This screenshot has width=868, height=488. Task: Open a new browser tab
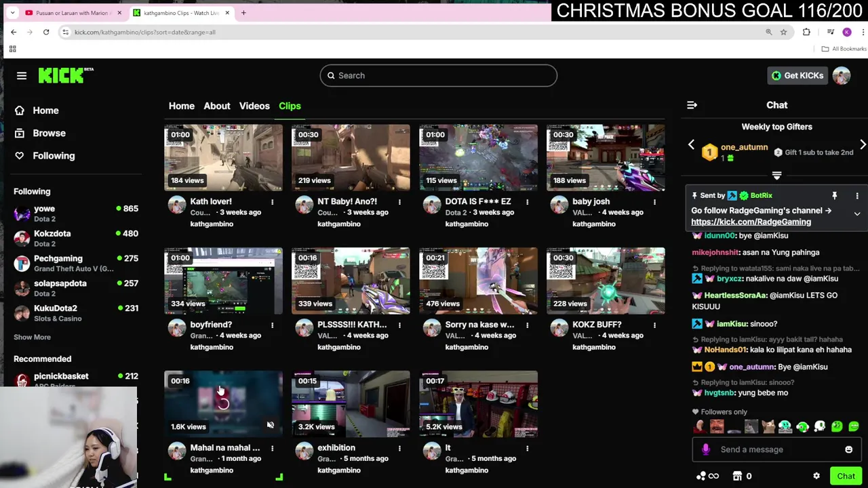(x=243, y=12)
